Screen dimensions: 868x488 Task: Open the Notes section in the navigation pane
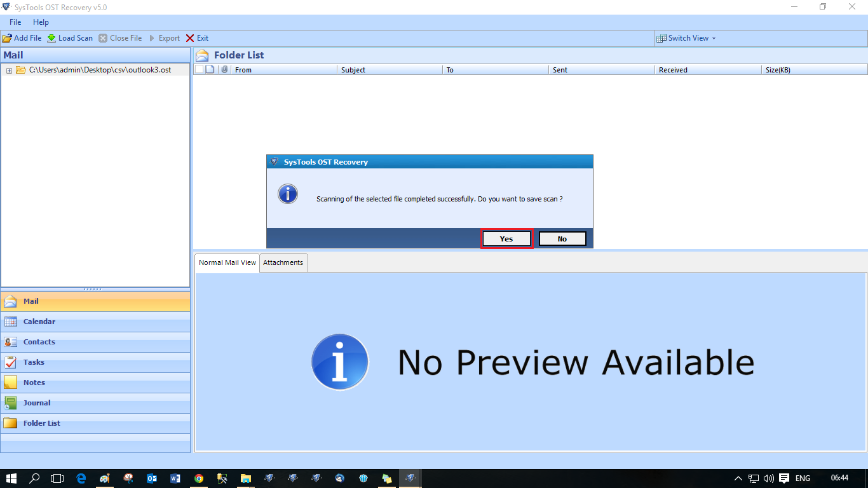pyautogui.click(x=95, y=383)
